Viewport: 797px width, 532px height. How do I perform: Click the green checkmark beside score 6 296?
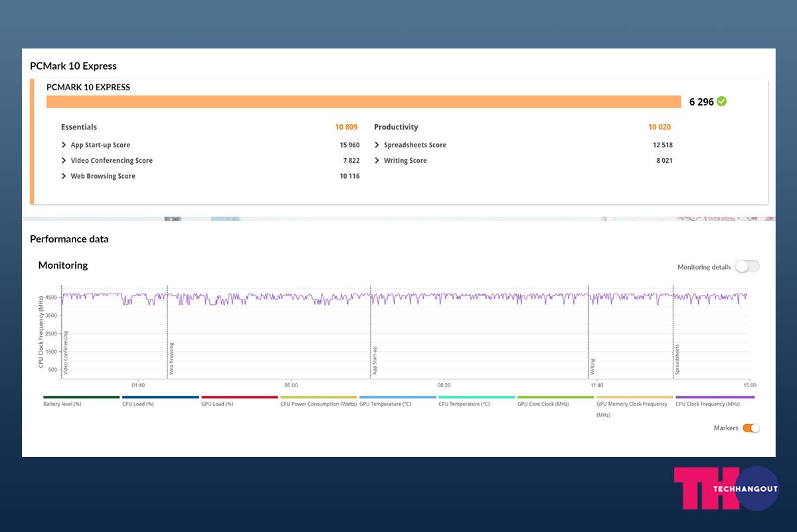tap(721, 102)
